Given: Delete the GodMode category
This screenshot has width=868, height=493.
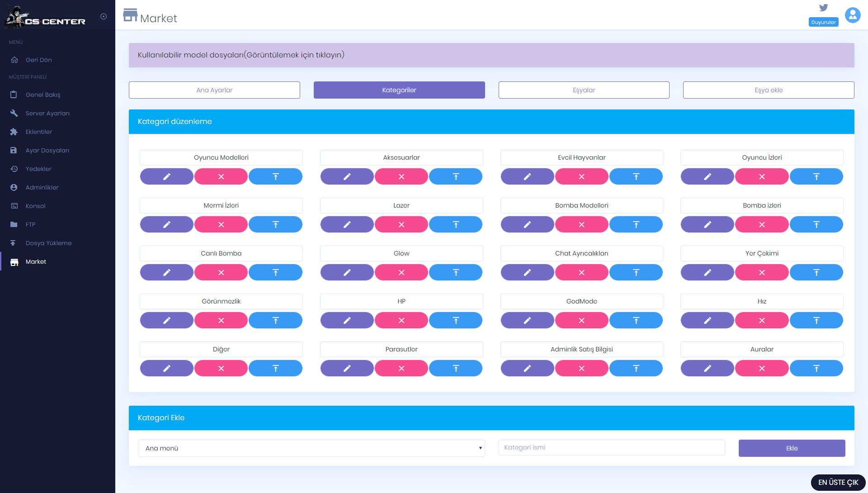Looking at the screenshot, I should (582, 320).
